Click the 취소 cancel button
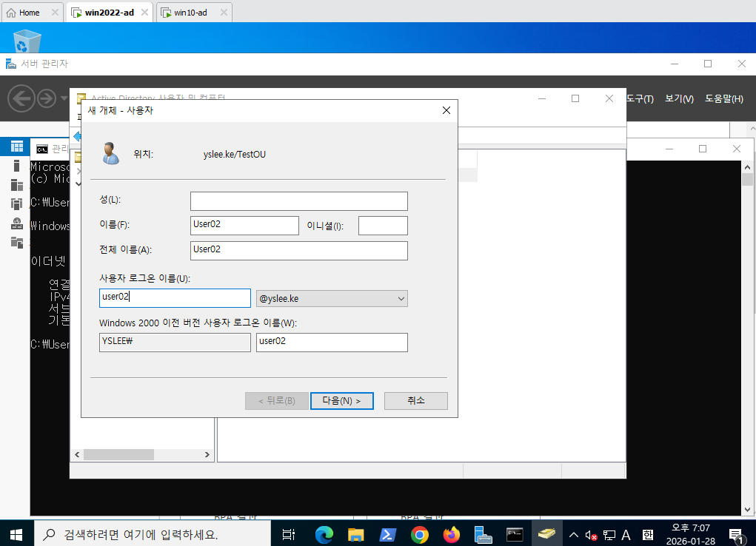756x546 pixels. click(415, 400)
